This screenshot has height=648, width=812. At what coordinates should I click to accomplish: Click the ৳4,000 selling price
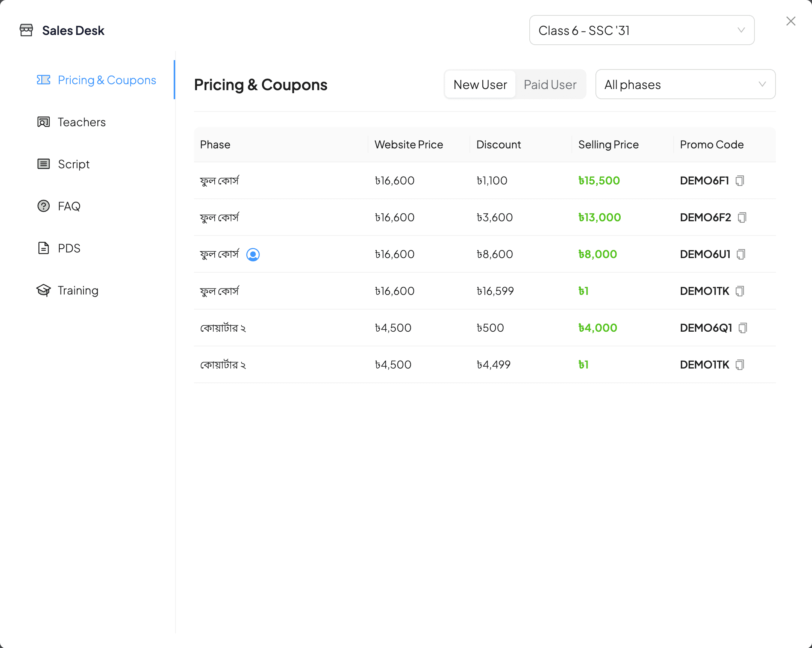click(598, 328)
